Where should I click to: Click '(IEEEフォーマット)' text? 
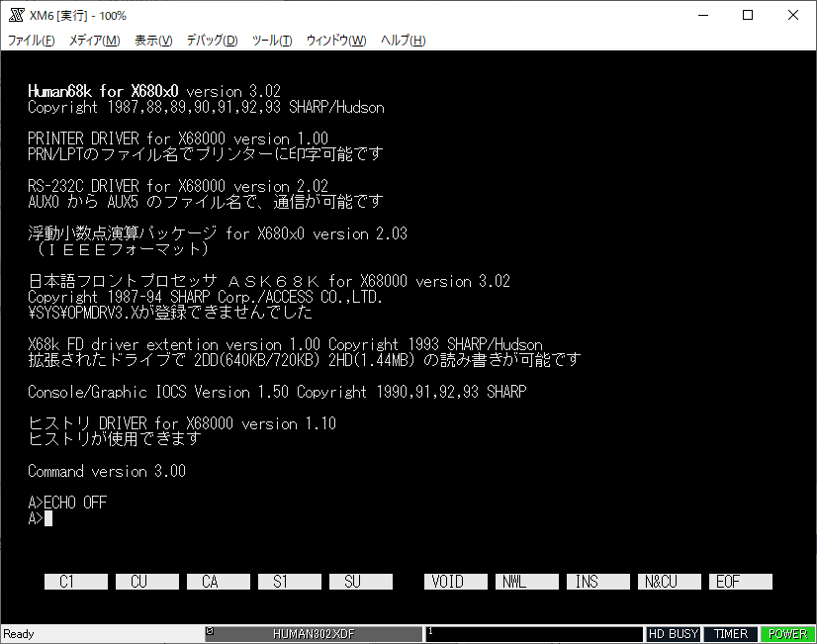[123, 249]
